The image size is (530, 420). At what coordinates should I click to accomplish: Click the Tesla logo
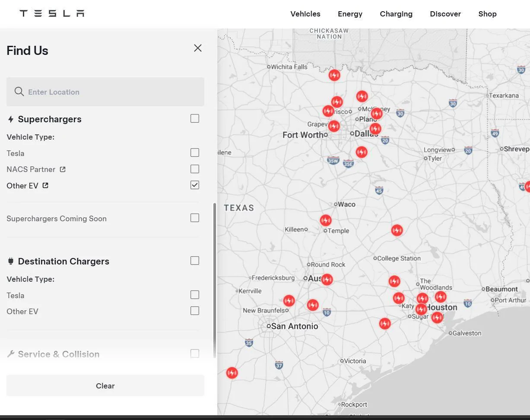tap(52, 13)
